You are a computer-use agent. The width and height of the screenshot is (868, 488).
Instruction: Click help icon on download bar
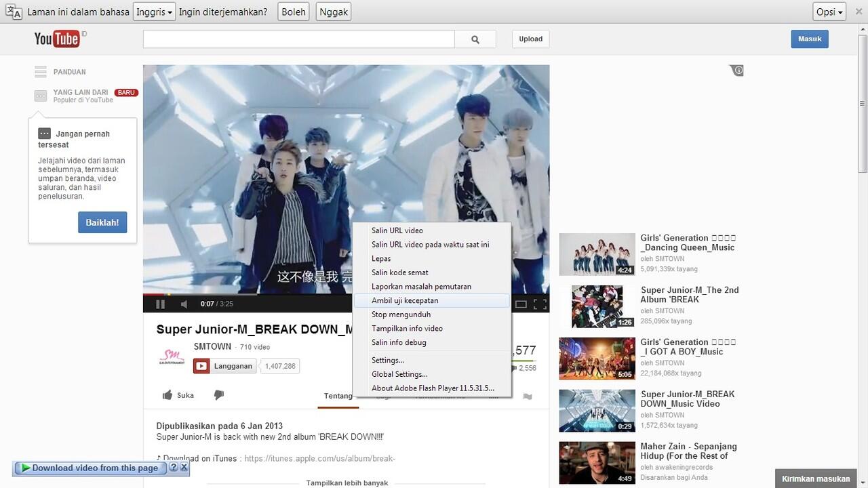click(x=173, y=468)
